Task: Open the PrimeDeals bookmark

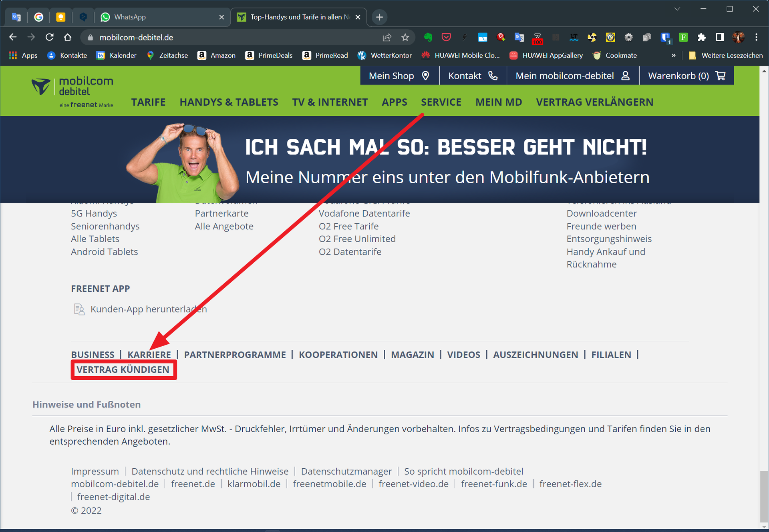Action: (x=269, y=55)
